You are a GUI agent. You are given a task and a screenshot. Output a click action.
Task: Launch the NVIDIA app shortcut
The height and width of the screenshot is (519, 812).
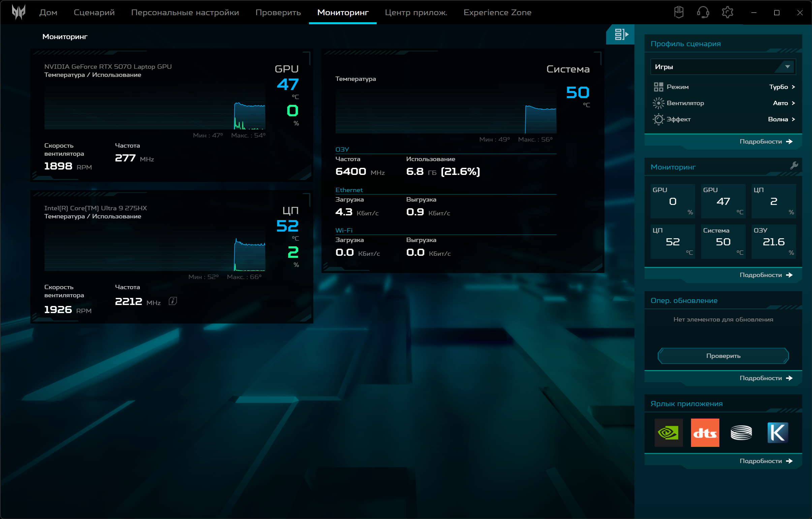(x=668, y=433)
